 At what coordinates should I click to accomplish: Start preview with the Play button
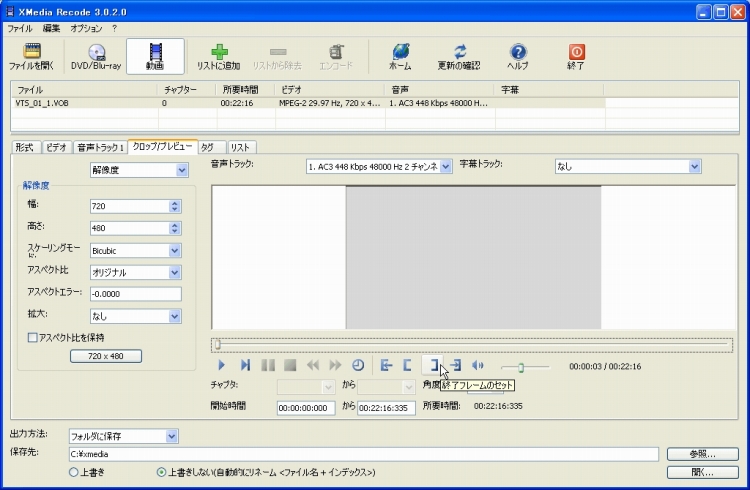(x=221, y=366)
